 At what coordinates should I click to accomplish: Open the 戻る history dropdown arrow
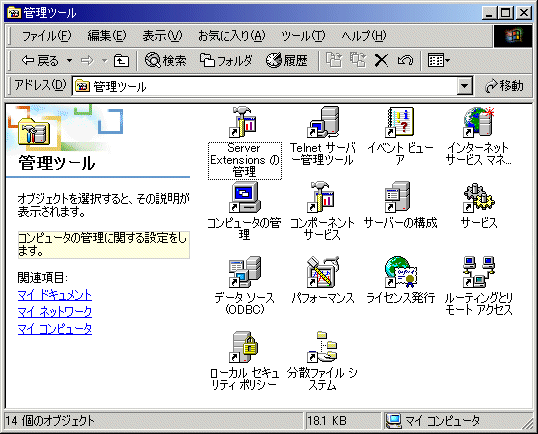point(69,61)
